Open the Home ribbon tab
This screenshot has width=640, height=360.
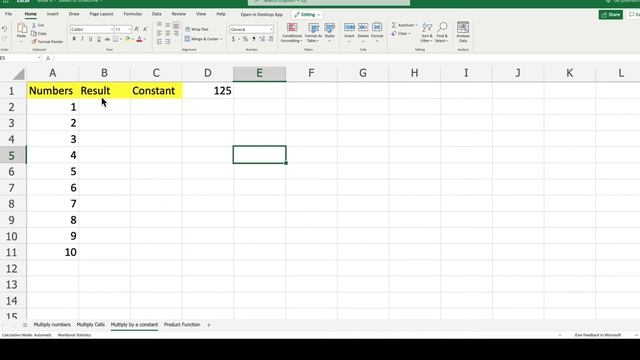point(31,14)
